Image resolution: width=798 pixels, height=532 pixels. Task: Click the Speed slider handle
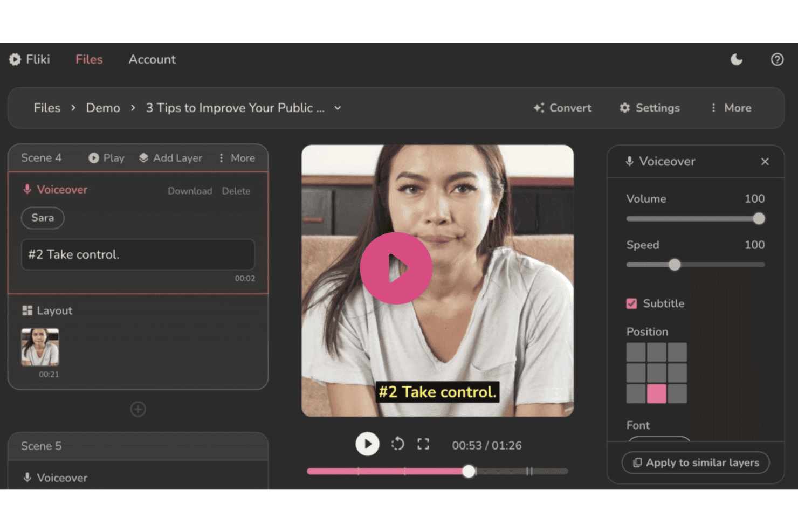tap(675, 265)
